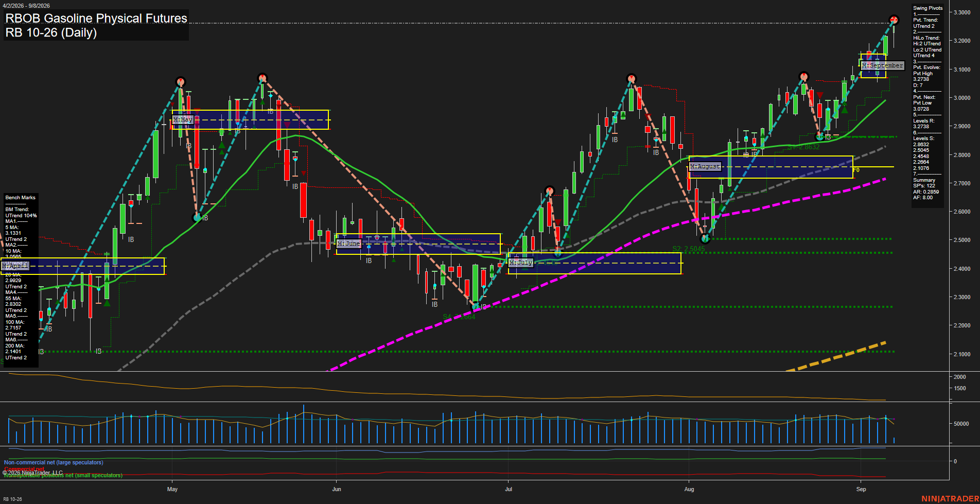Click the RBOB Gasoline Physical Futures chart title
Viewport: 980px width, 504px height.
point(96,19)
